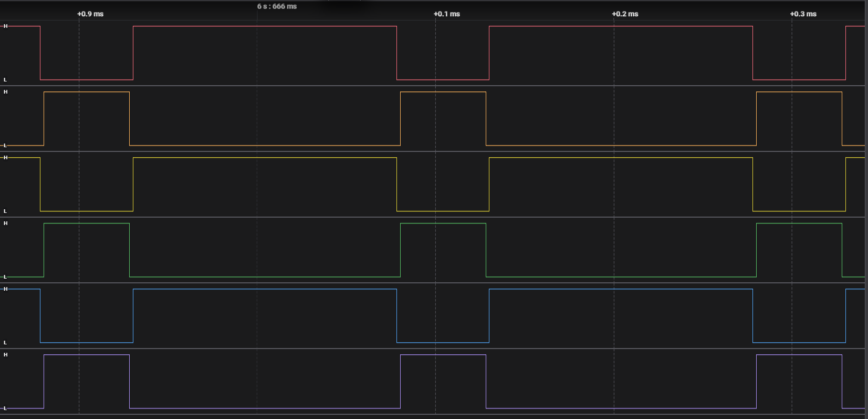Click yellow channel low pulse at +0.9 ms
The image size is (868, 419).
click(87, 185)
